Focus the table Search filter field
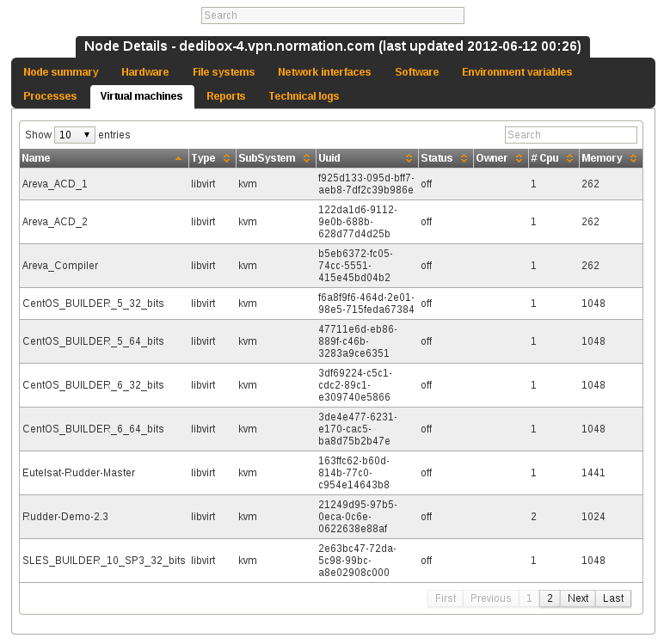This screenshot has width=670, height=644. [x=570, y=135]
